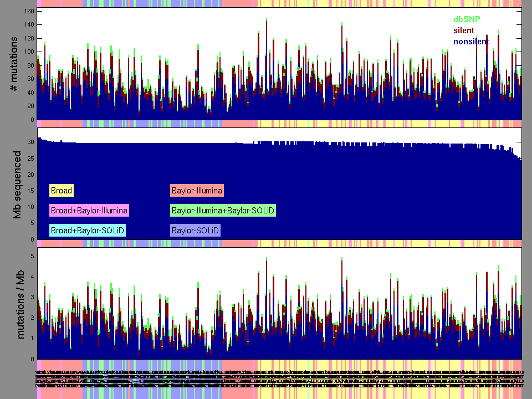
Task: Click the cyan Broad+Baylor-SOLiD legend box
Action: point(87,231)
